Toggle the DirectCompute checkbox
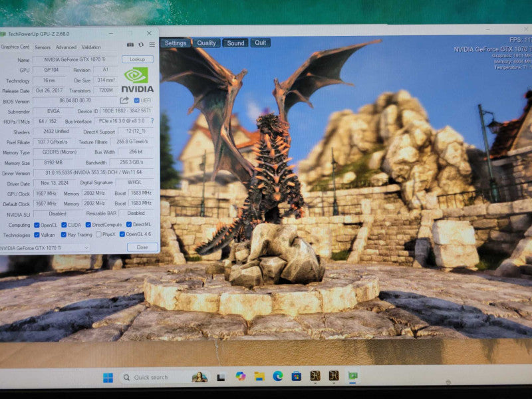Image resolution: width=532 pixels, height=399 pixels. coord(88,225)
